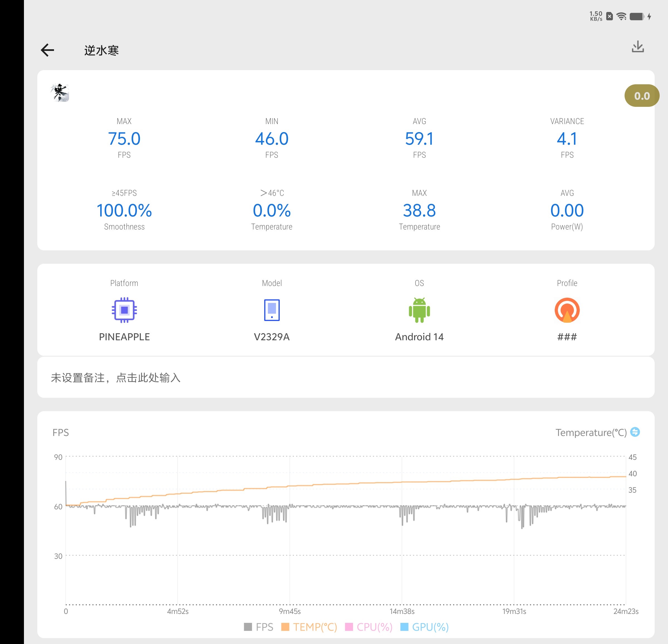
Task: Tap the 逆水寒 game thumbnail icon
Action: pyautogui.click(x=60, y=93)
